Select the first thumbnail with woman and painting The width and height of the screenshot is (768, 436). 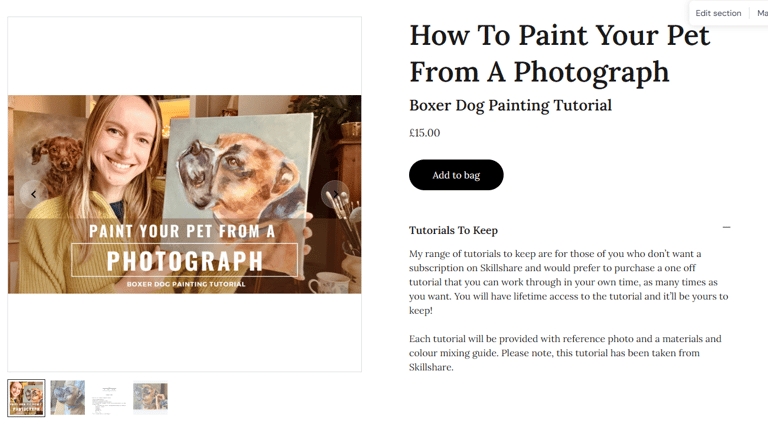[x=27, y=398]
